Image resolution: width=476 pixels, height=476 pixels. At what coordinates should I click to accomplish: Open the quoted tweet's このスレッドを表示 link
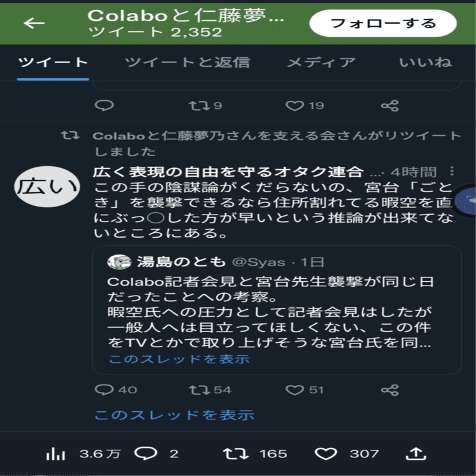pos(179,359)
